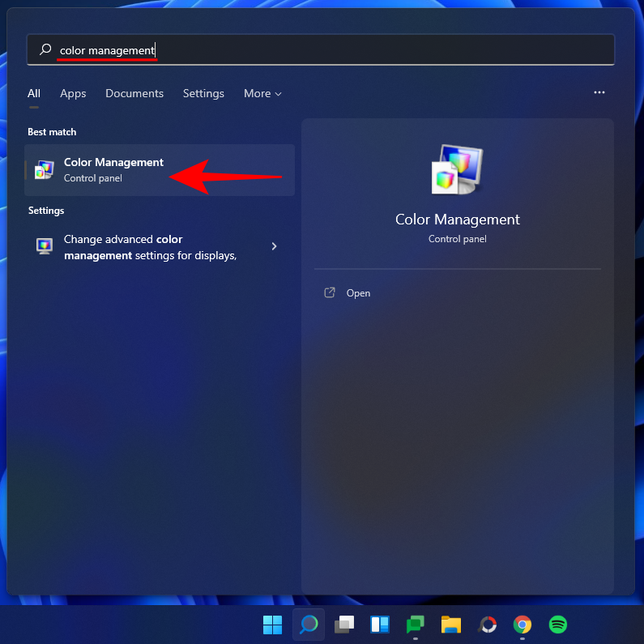
Task: Launch Google Chrome from the taskbar
Action: (522, 625)
